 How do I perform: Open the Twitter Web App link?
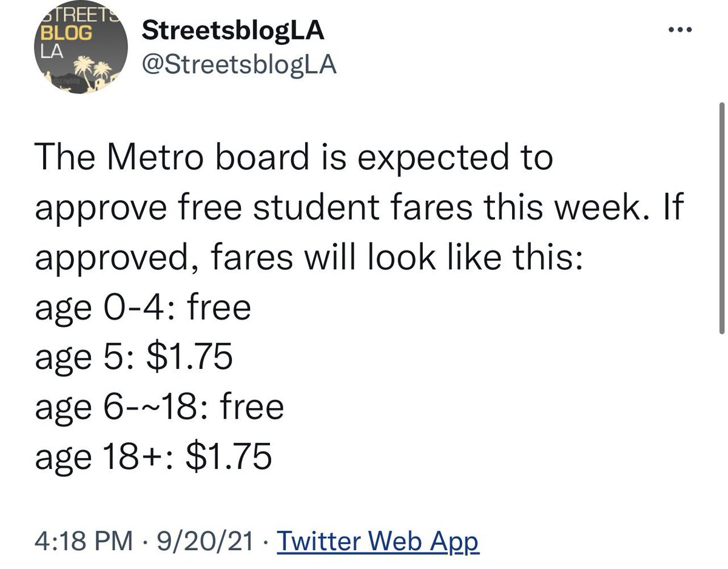point(377,541)
